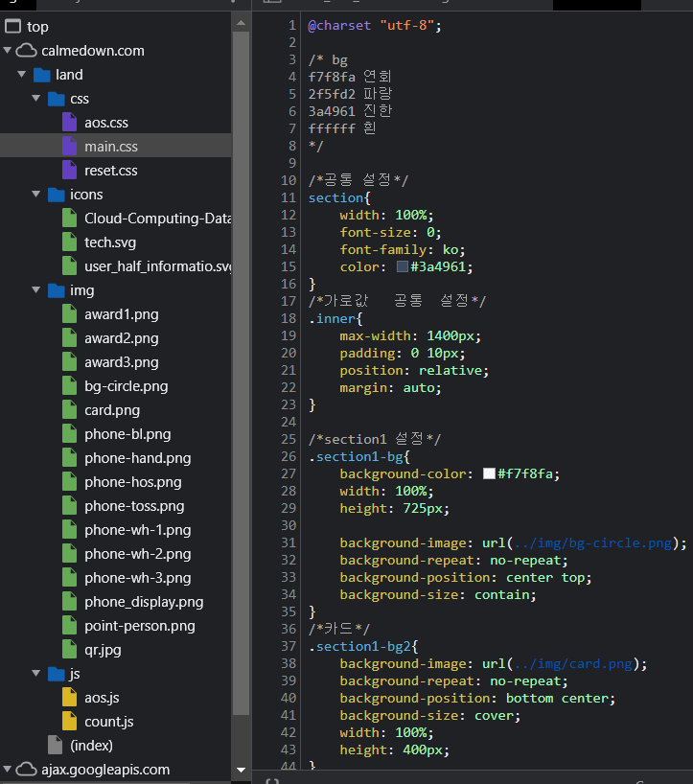Open phone-hos.png in the file tree
Image resolution: width=693 pixels, height=784 pixels.
point(133,482)
